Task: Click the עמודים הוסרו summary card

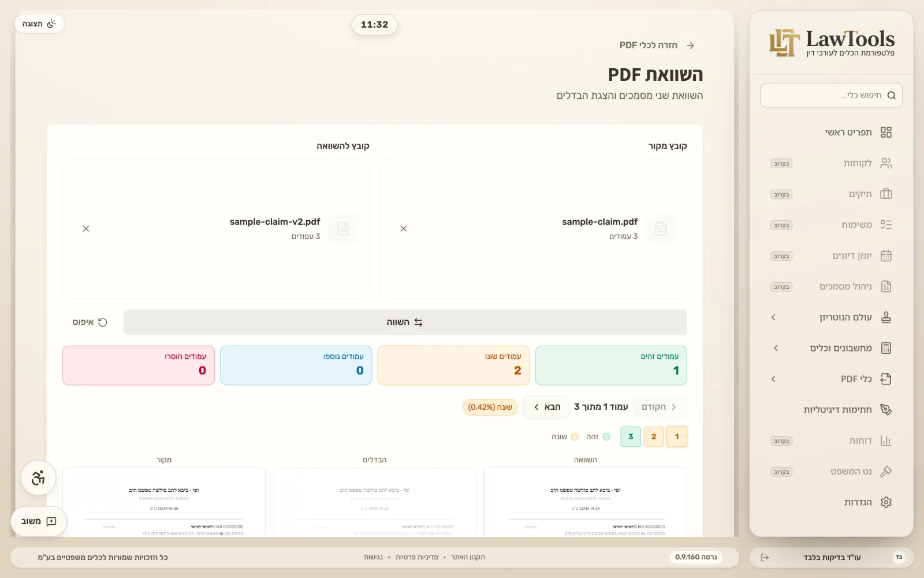Action: click(139, 365)
